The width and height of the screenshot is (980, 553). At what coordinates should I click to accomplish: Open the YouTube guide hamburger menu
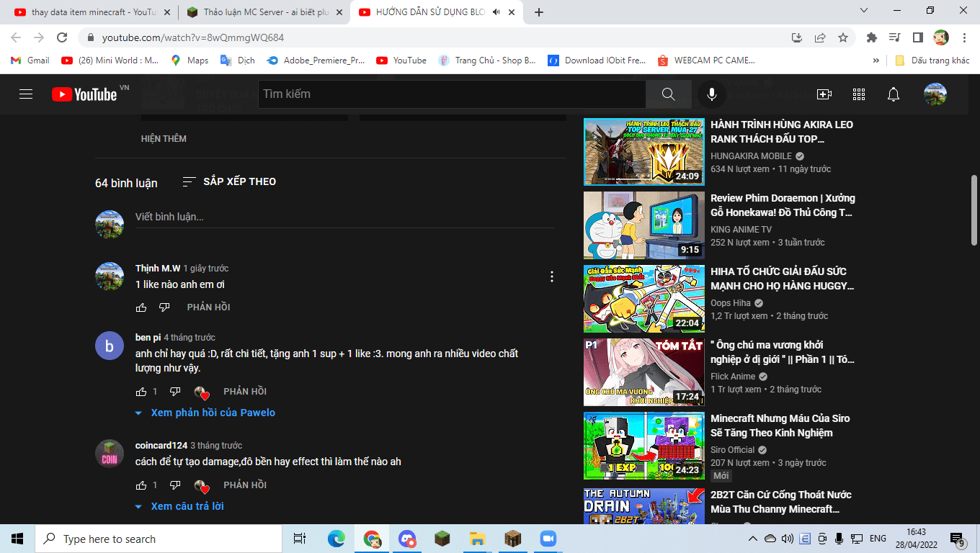point(26,94)
